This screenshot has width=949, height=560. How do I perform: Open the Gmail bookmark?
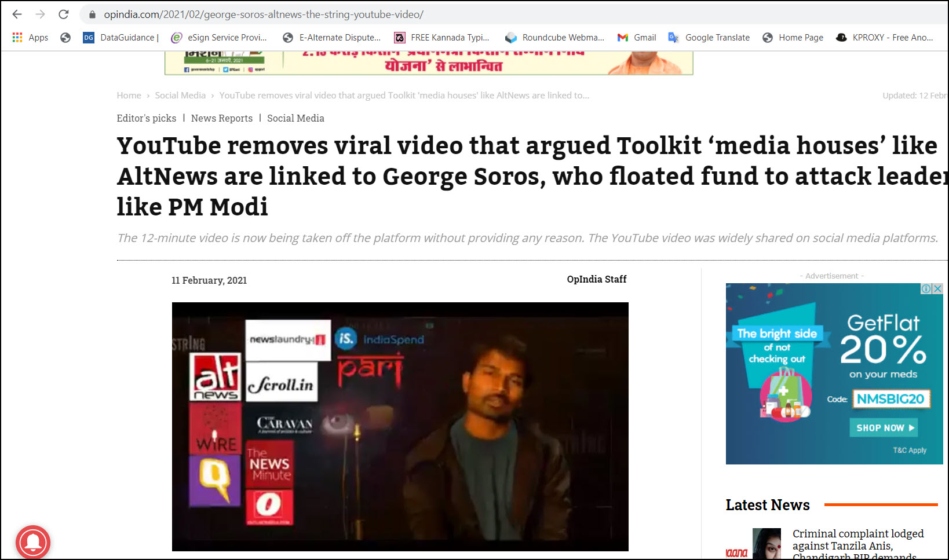637,38
